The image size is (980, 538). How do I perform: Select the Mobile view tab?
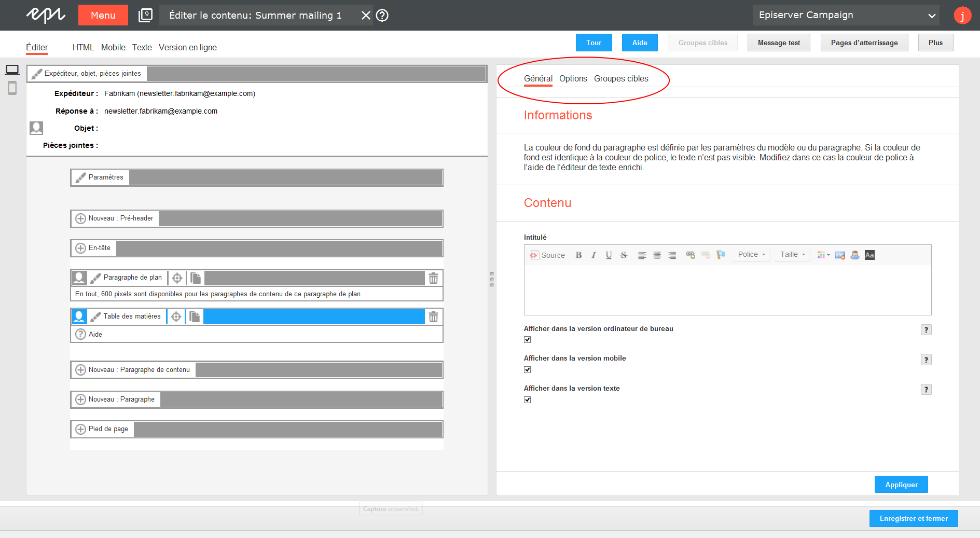pyautogui.click(x=113, y=48)
